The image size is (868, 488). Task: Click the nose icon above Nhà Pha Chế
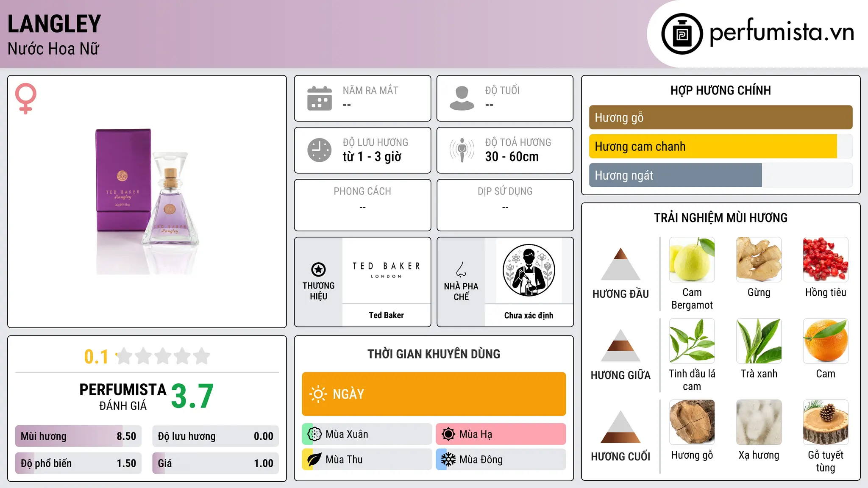(461, 269)
